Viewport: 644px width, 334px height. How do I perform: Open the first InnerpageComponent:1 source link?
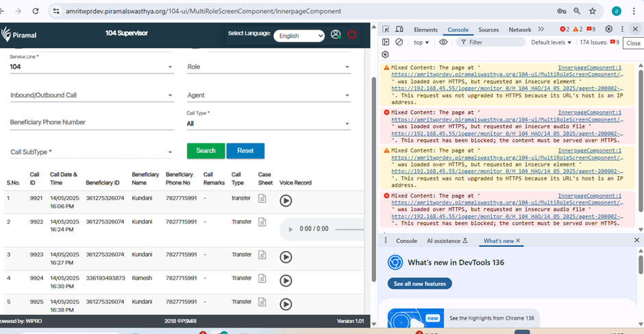click(x=589, y=67)
